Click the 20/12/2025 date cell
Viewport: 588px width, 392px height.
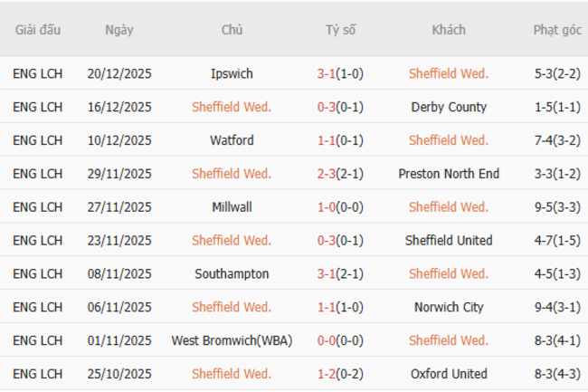pyautogui.click(x=119, y=73)
